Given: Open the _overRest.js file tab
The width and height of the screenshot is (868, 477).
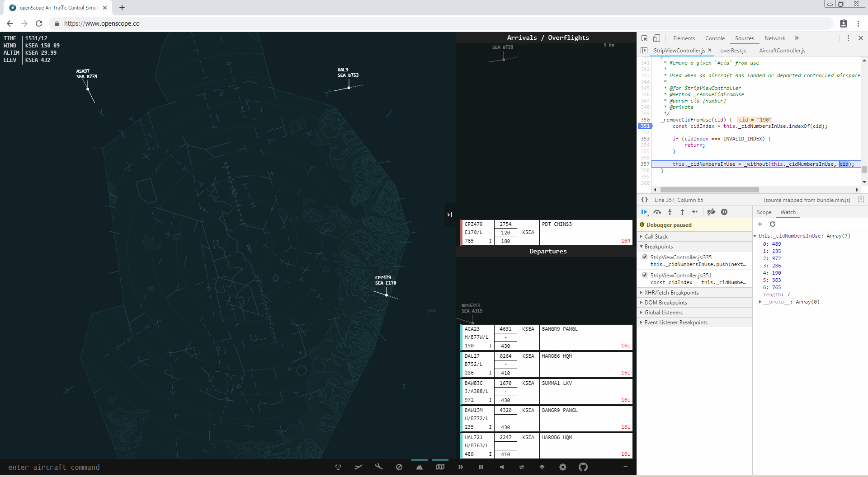Looking at the screenshot, I should coord(732,51).
